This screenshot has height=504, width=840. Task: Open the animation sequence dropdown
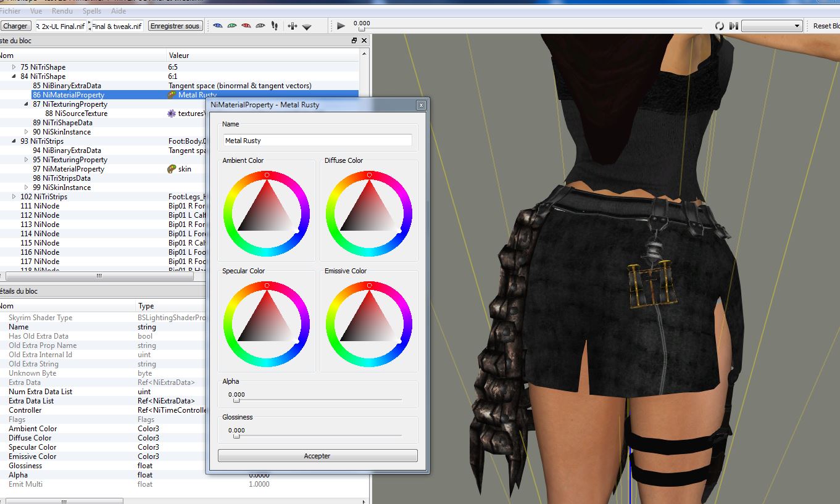pos(771,26)
